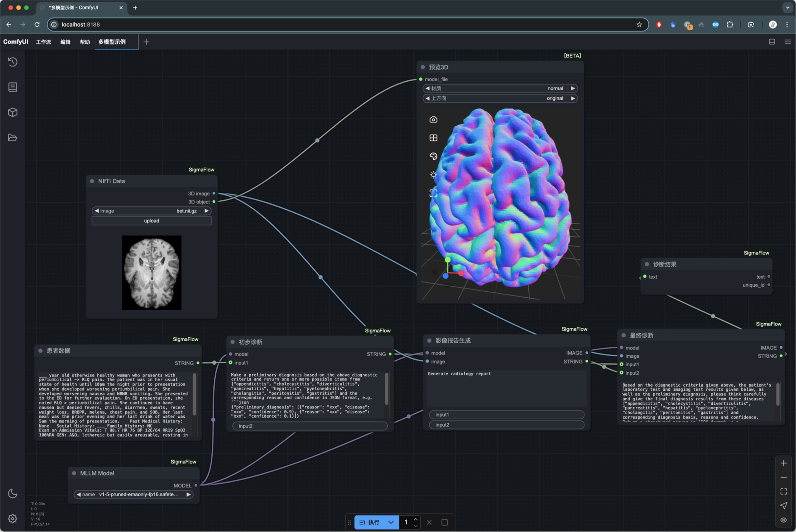
Task: Select next image file in NIfTI Data
Action: click(x=206, y=211)
